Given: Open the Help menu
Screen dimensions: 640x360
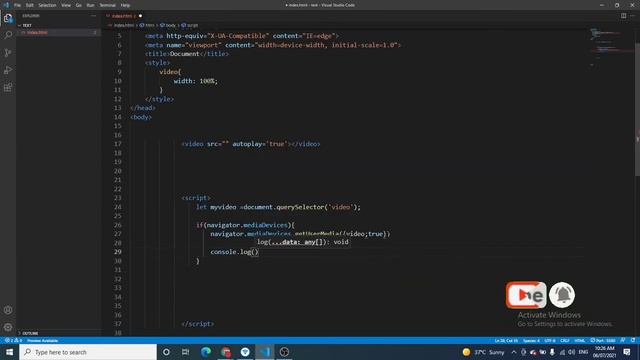Looking at the screenshot, I should 125,5.
